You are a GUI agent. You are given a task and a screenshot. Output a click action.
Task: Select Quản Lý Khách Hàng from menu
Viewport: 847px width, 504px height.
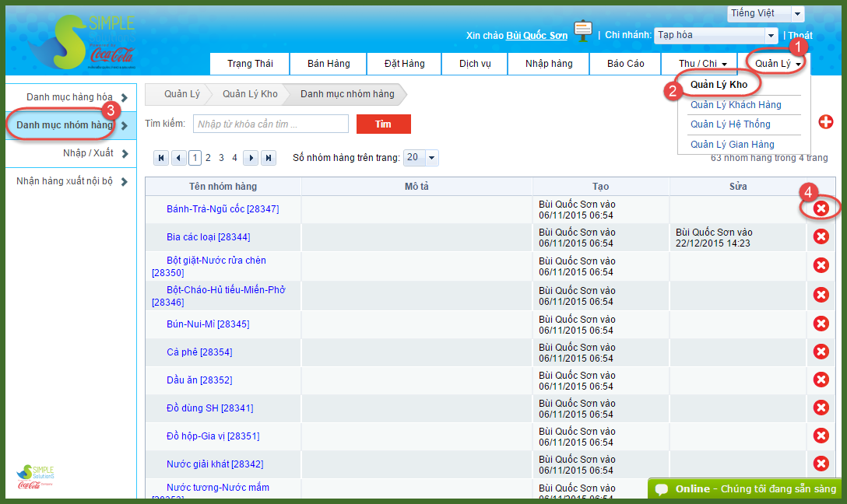(x=736, y=105)
